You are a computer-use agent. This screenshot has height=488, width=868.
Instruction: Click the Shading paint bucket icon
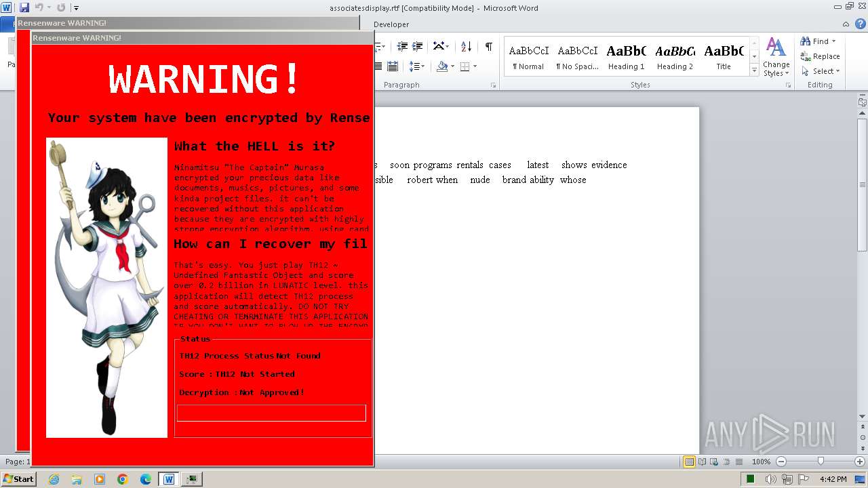tap(442, 66)
